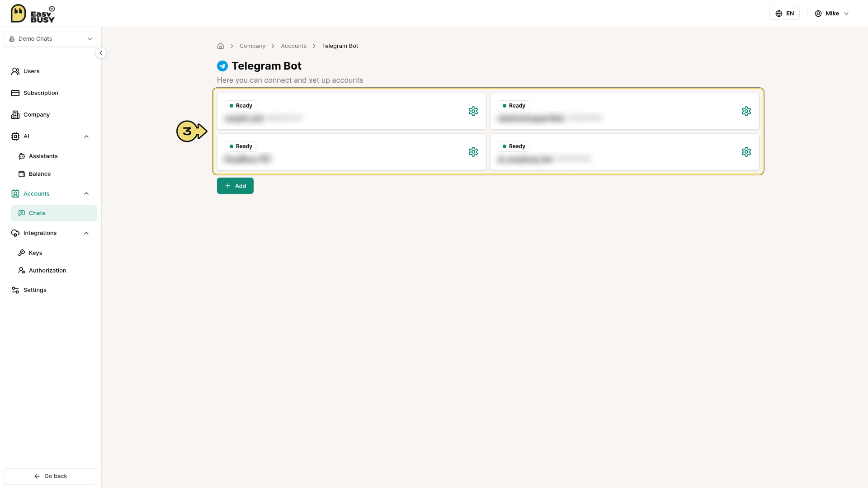This screenshot has height=488, width=868.
Task: Follow the Accounts breadcrumb link
Action: pos(293,46)
